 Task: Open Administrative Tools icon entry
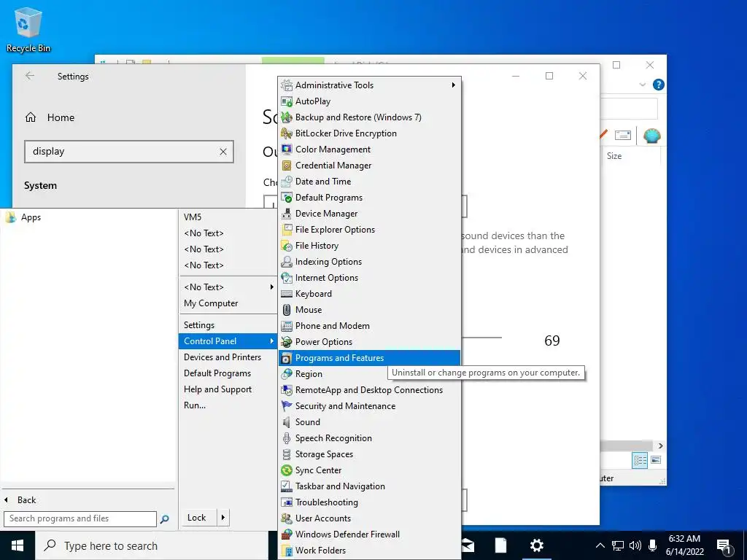[x=286, y=85]
